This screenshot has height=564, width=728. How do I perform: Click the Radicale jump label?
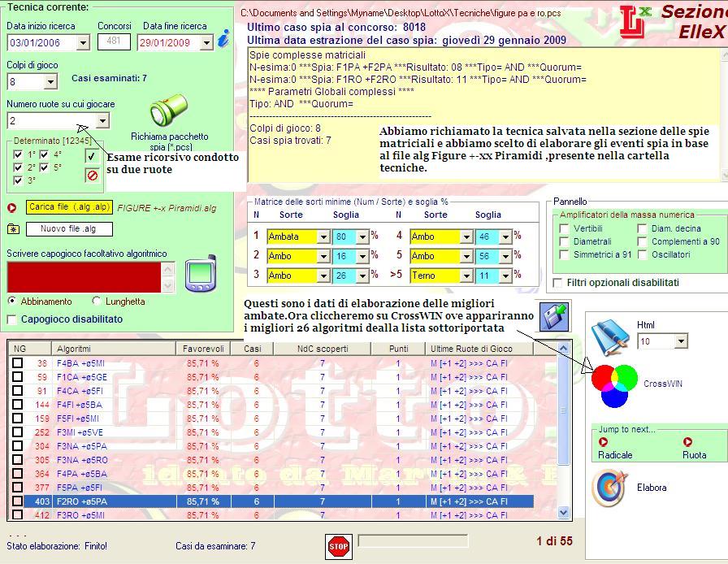pos(615,455)
